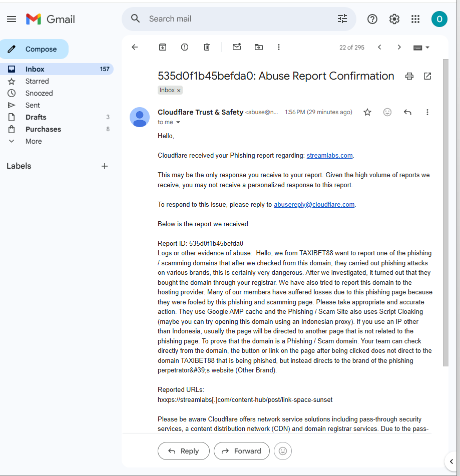Remove the Inbox label from email
The height and width of the screenshot is (476, 460).
pyautogui.click(x=179, y=91)
